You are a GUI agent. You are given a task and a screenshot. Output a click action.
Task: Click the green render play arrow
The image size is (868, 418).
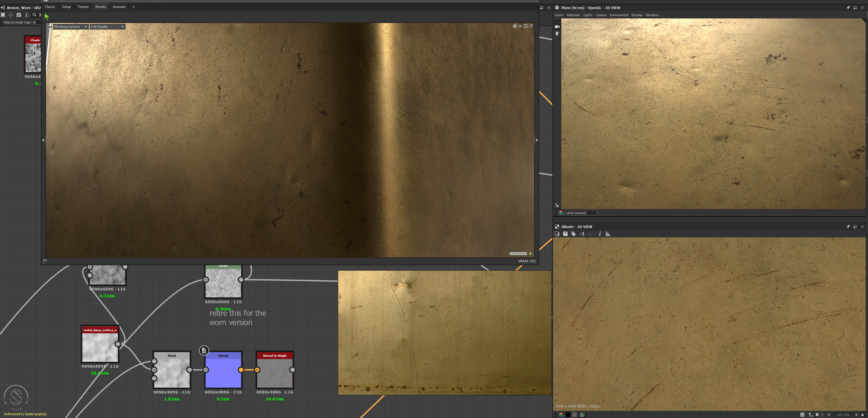coord(47,16)
